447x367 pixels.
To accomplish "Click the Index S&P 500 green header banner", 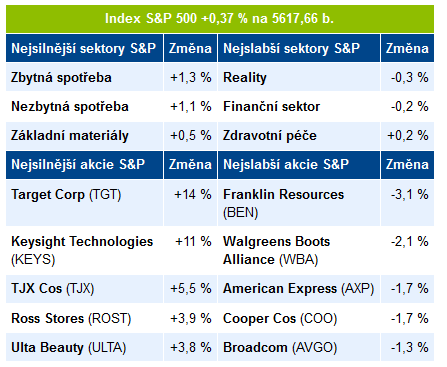I will (220, 19).
